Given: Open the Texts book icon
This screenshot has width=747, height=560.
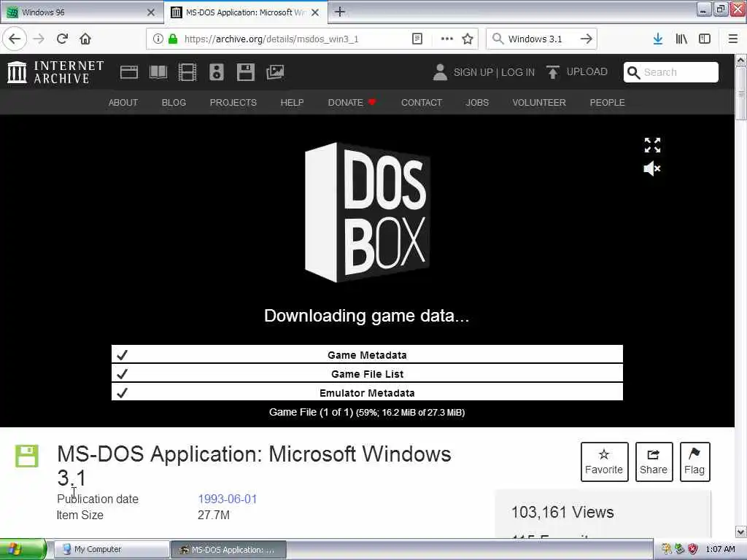Looking at the screenshot, I should 158,72.
